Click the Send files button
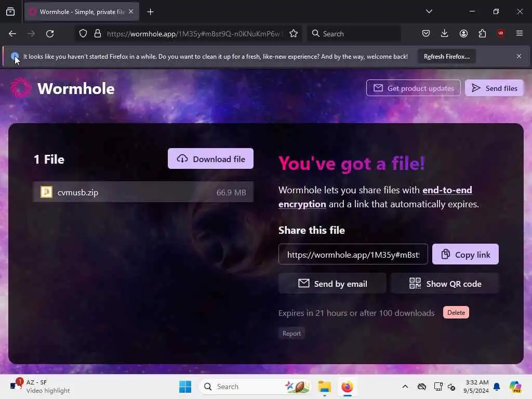The width and height of the screenshot is (532, 399). click(x=495, y=88)
